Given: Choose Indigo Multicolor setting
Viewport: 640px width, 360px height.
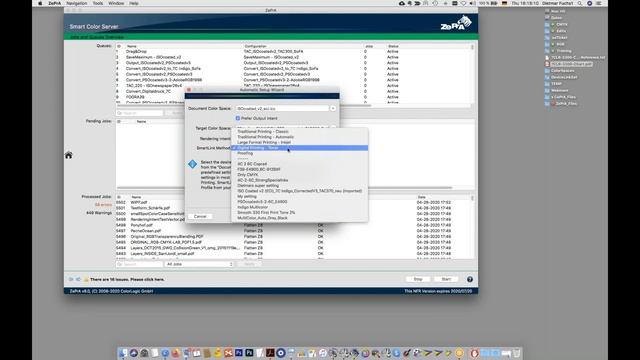Looking at the screenshot, I should 253,207.
